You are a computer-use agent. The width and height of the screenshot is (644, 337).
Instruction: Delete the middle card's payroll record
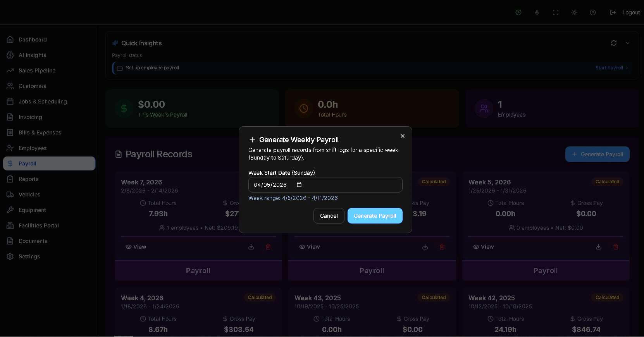(x=442, y=247)
